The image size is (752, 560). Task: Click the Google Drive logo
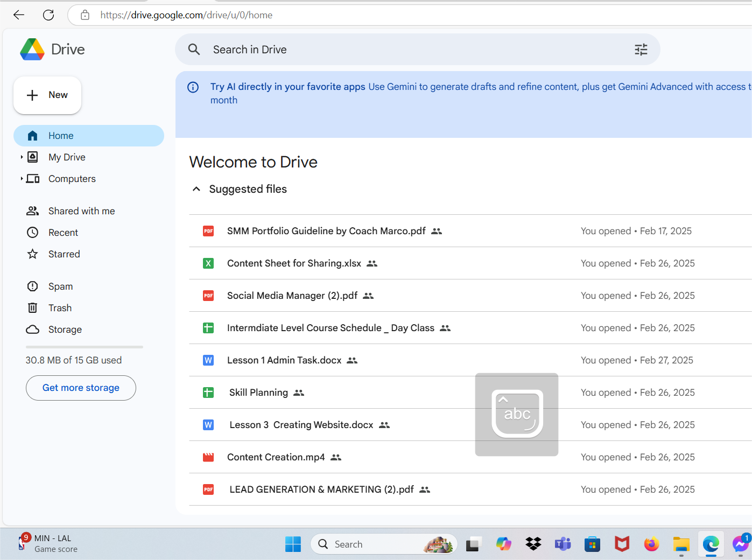tap(32, 50)
